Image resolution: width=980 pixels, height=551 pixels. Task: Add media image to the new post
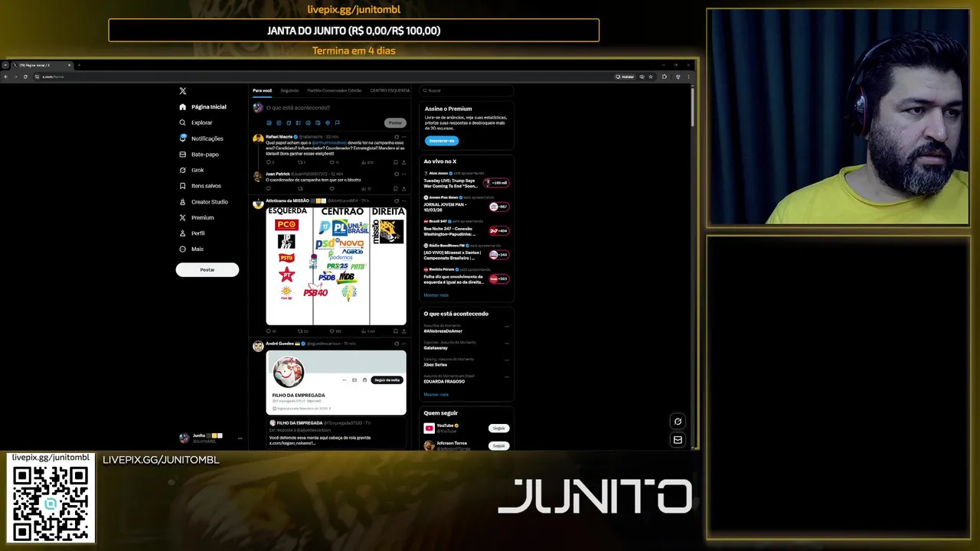pyautogui.click(x=269, y=122)
